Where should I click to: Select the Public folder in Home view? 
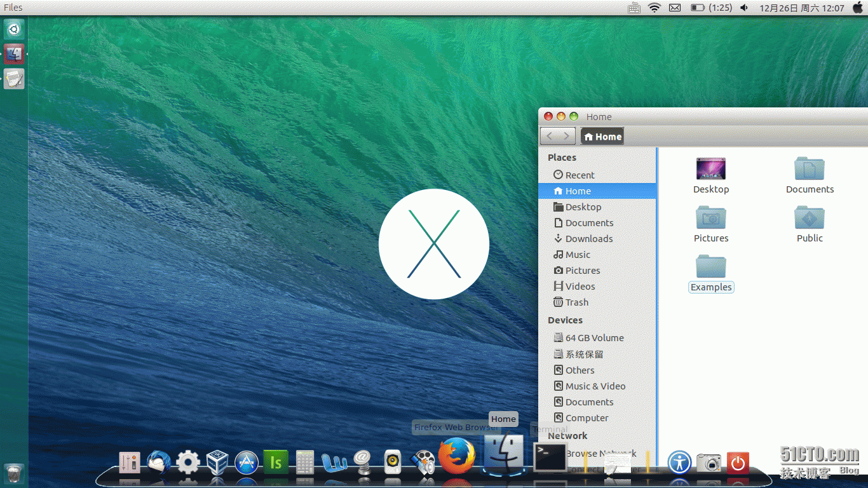tap(810, 224)
